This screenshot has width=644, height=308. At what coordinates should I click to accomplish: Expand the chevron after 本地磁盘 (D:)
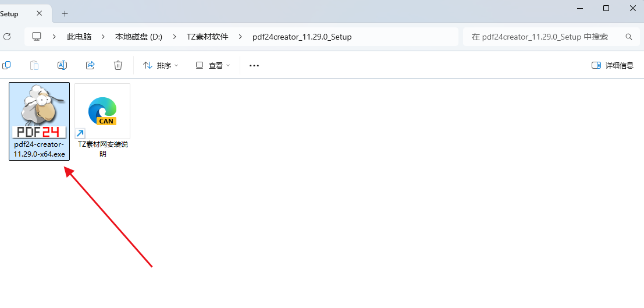pos(175,37)
